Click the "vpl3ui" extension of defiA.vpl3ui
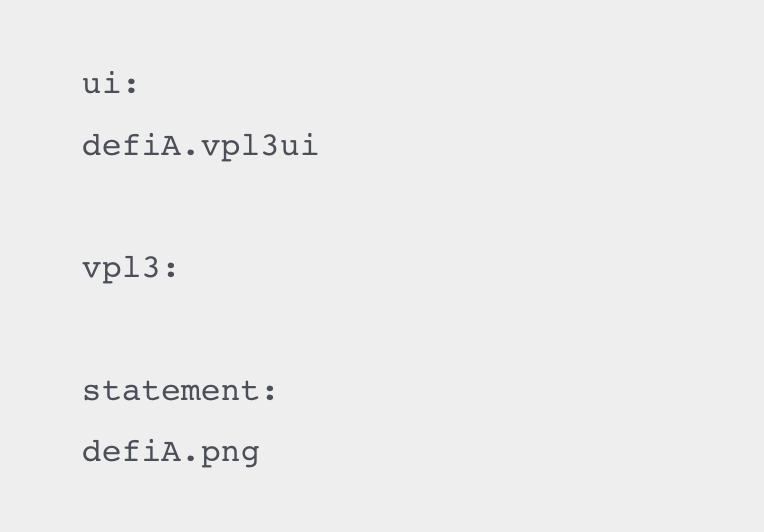This screenshot has width=764, height=532. [x=259, y=146]
